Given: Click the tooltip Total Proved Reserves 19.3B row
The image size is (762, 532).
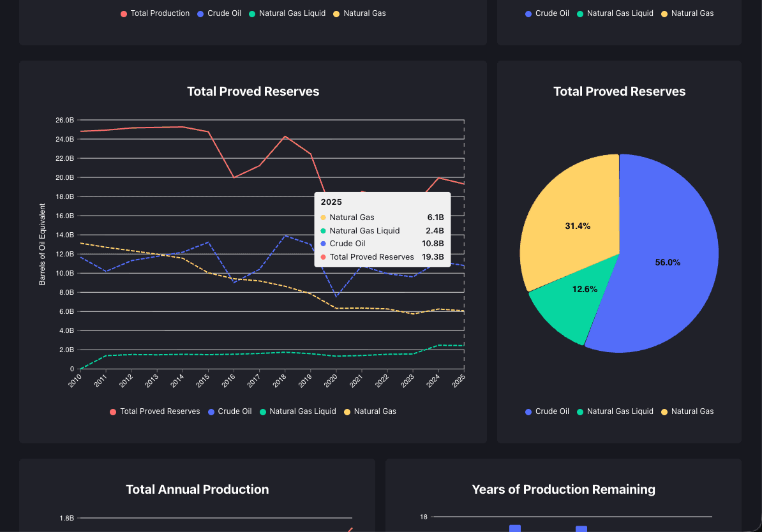Looking at the screenshot, I should pyautogui.click(x=382, y=257).
